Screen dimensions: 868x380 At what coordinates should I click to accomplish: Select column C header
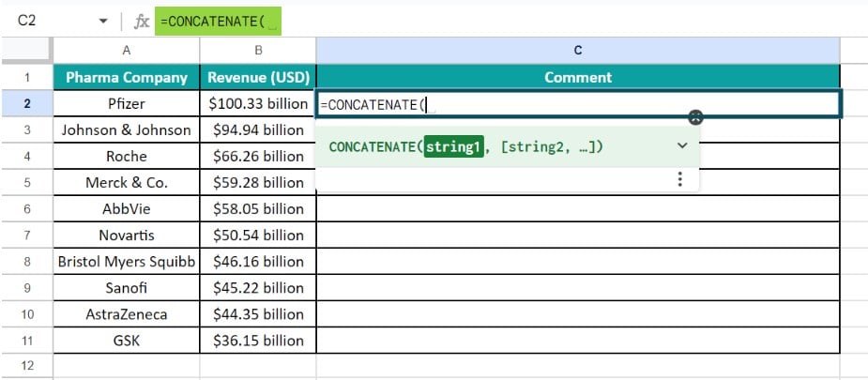pyautogui.click(x=578, y=51)
